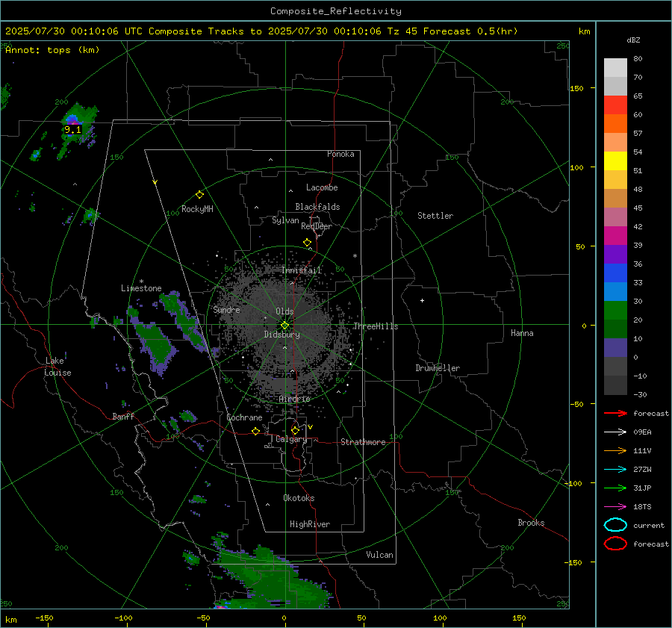
Task: Click the red legend swatch between 65 and 60
Action: click(615, 105)
